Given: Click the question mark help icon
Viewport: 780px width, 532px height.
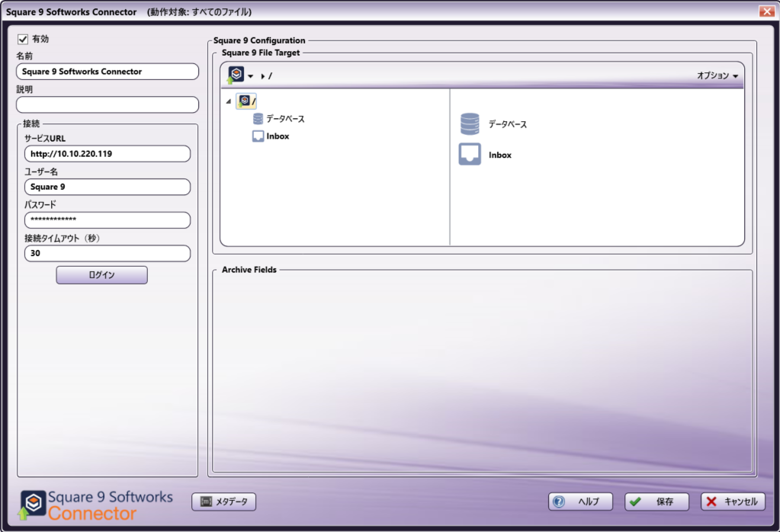Looking at the screenshot, I should click(559, 502).
